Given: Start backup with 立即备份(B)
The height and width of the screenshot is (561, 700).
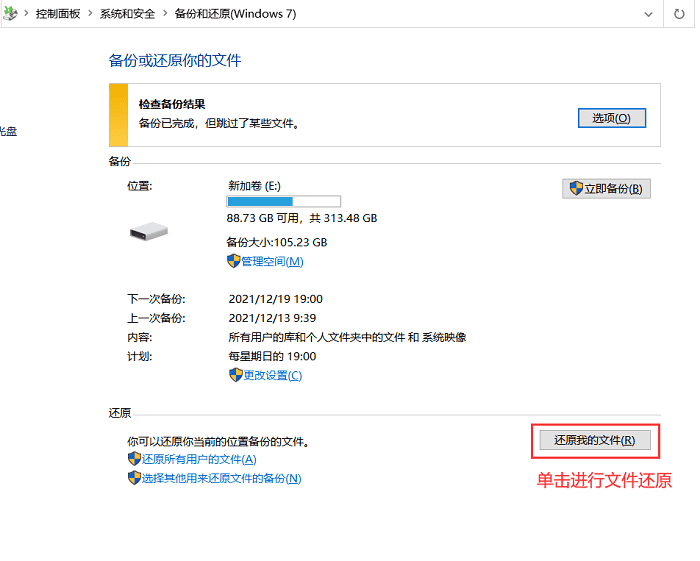Looking at the screenshot, I should click(x=606, y=189).
